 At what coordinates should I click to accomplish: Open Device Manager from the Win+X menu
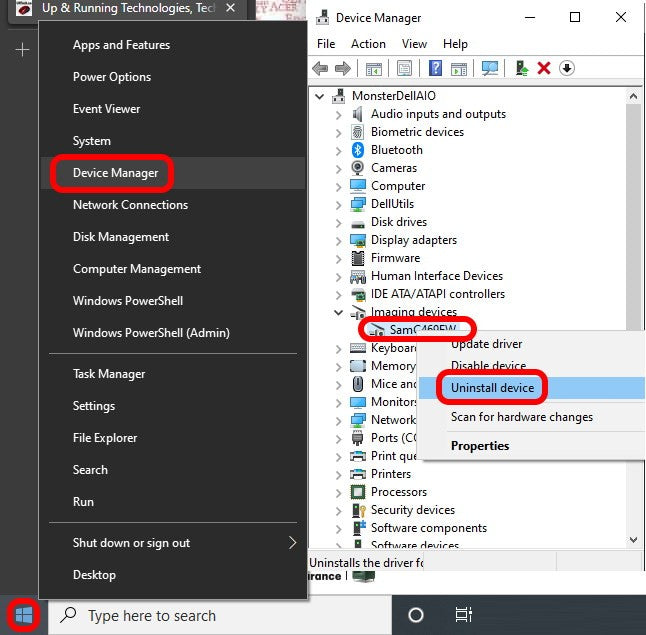[115, 173]
